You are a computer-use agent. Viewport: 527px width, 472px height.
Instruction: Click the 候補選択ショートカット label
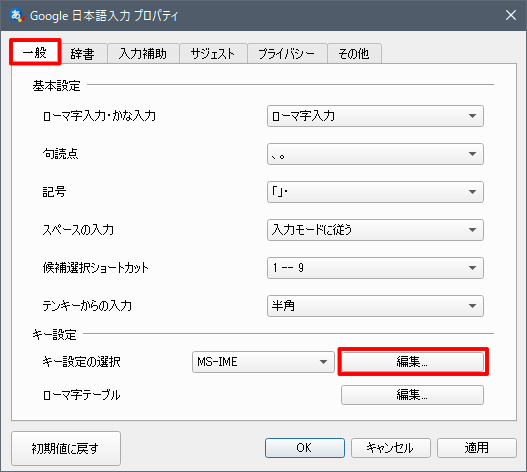(x=95, y=268)
